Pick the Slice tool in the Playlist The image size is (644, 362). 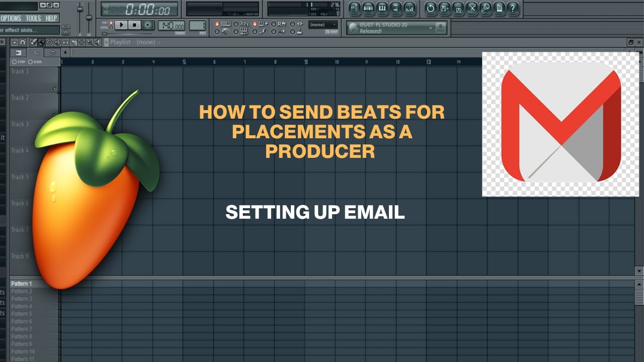[73, 42]
